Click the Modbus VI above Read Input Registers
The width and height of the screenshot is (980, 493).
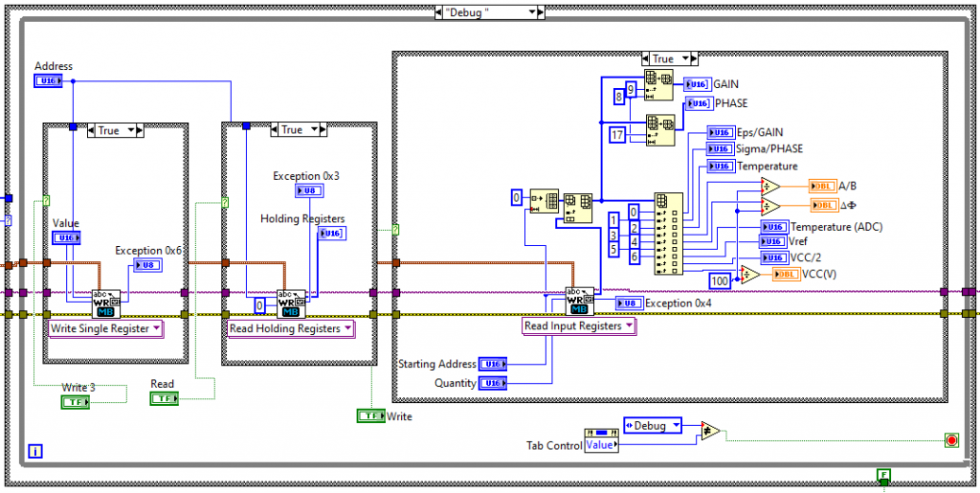coord(580,302)
